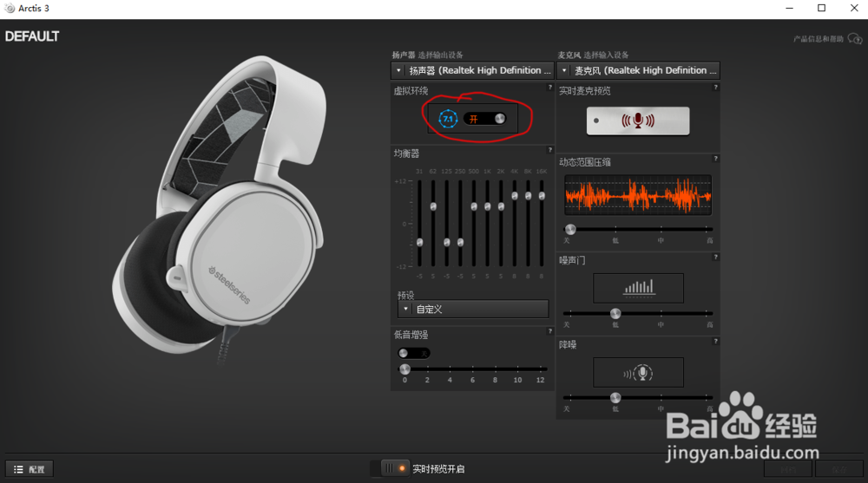
Task: Minimize the Arctis 3 window
Action: tap(789, 9)
